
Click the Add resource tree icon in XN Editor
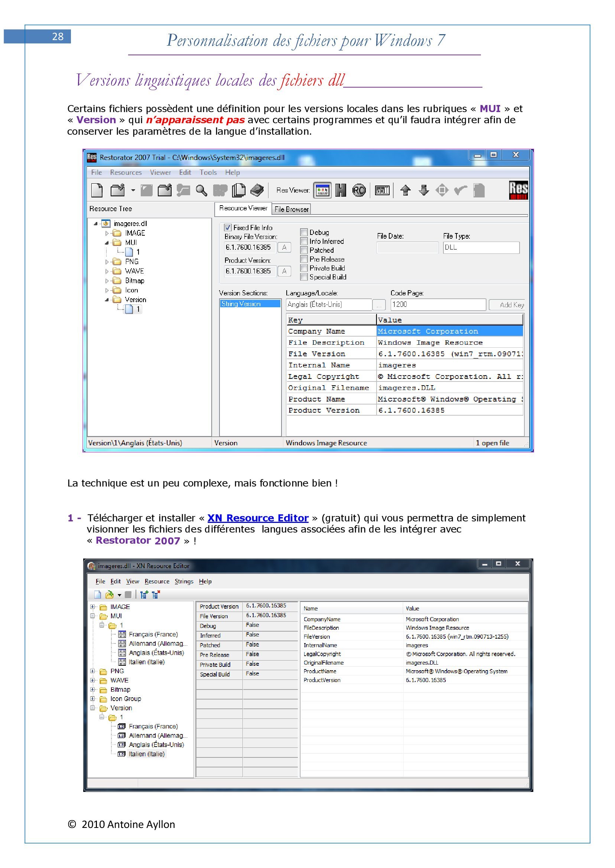144,595
